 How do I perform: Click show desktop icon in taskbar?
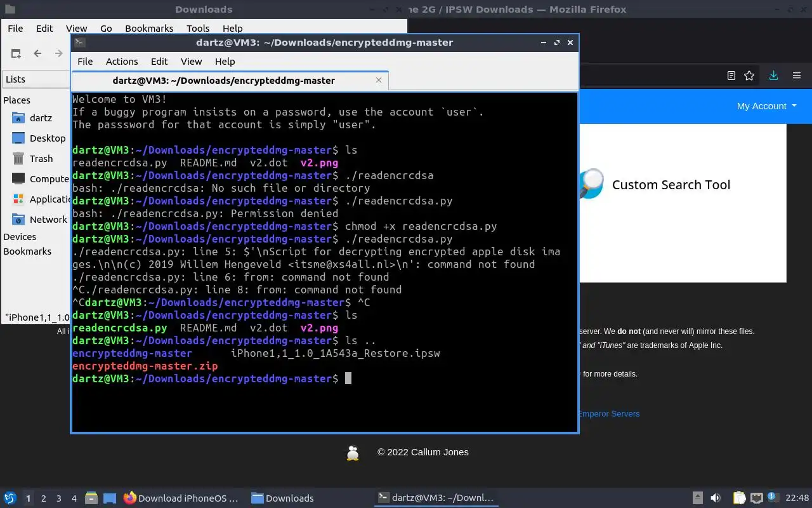coord(110,498)
